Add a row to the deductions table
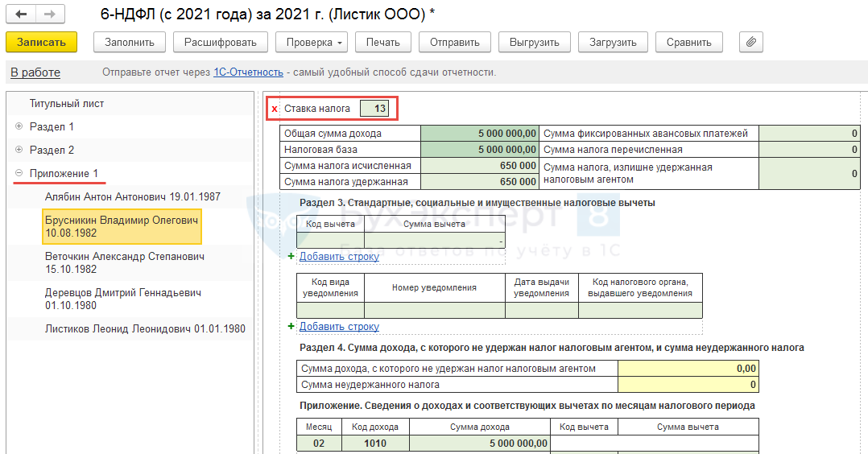The height and width of the screenshot is (454, 868). click(339, 256)
